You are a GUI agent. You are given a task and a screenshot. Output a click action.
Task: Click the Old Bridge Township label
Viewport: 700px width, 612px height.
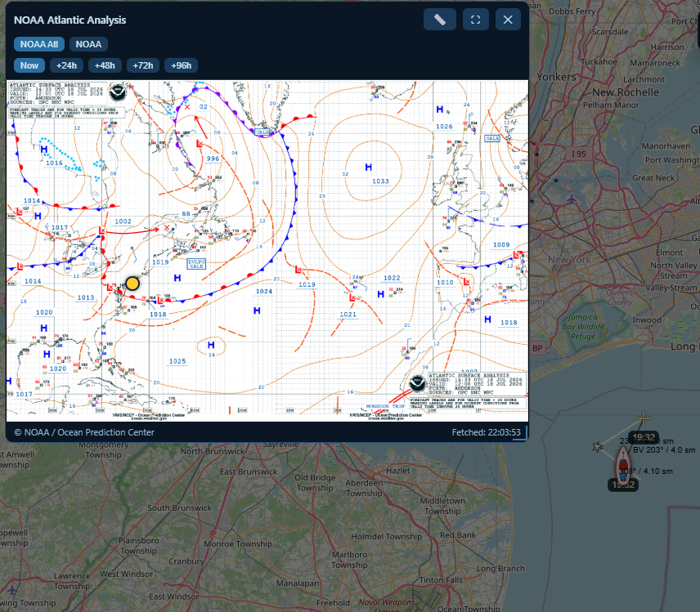coord(315,483)
